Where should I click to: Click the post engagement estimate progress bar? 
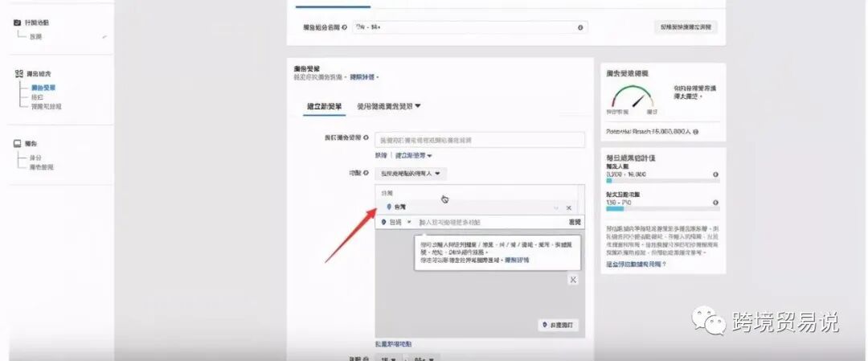point(663,209)
